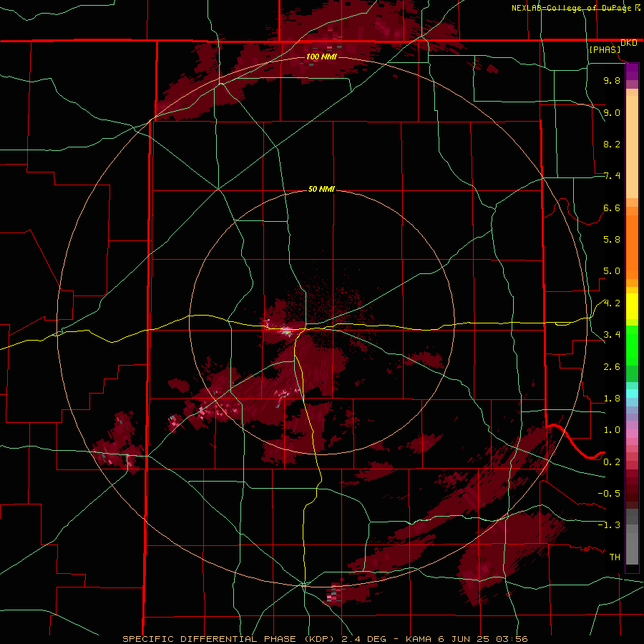The height and width of the screenshot is (644, 644).
Task: Click the 5.8 color scale value
Action: 612,240
